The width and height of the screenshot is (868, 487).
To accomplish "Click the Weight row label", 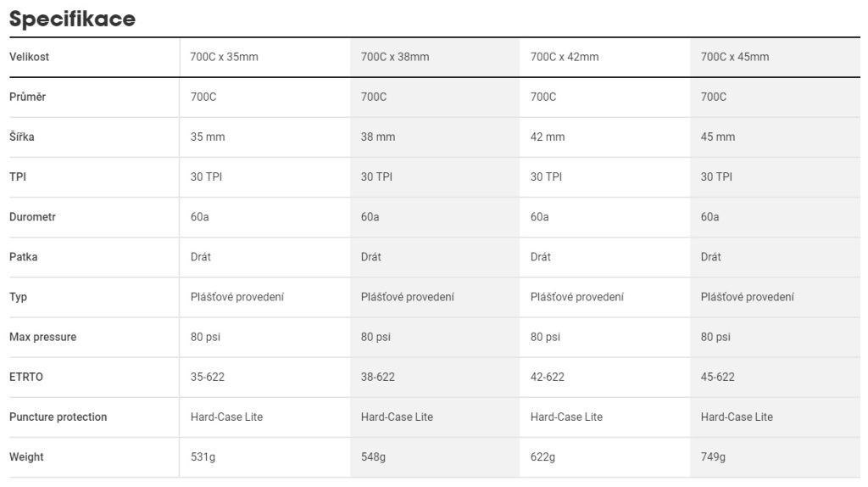I will pos(26,457).
